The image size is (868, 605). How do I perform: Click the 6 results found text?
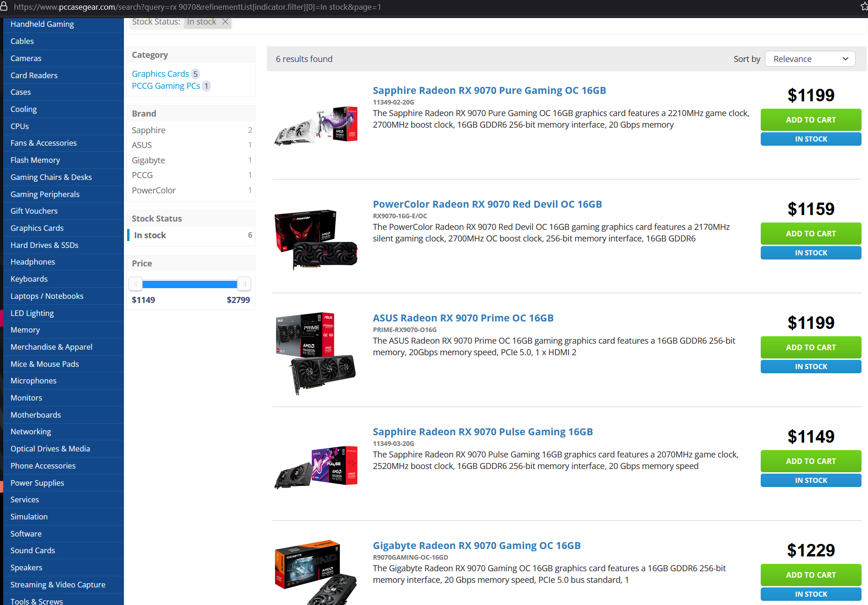click(x=304, y=59)
